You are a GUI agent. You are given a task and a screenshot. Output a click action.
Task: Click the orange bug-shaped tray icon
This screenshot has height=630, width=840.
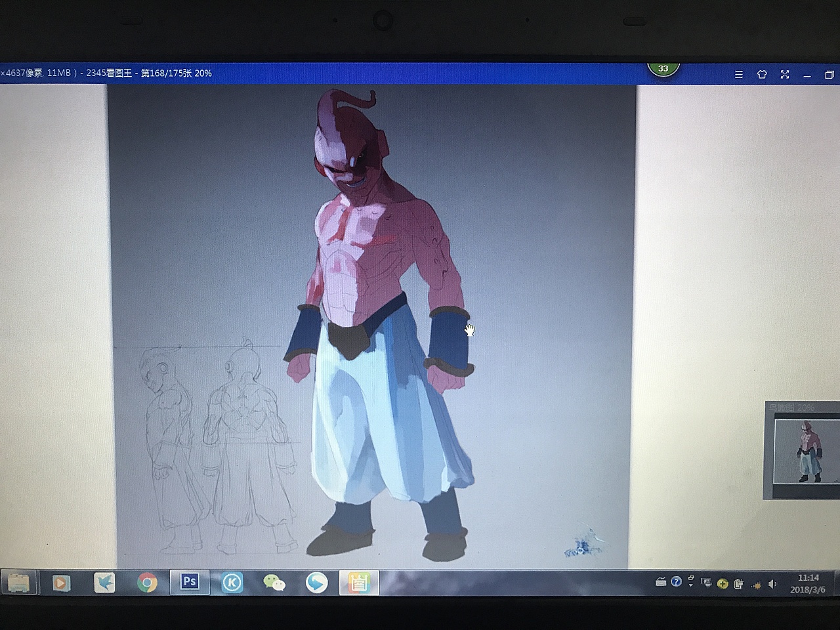(756, 585)
